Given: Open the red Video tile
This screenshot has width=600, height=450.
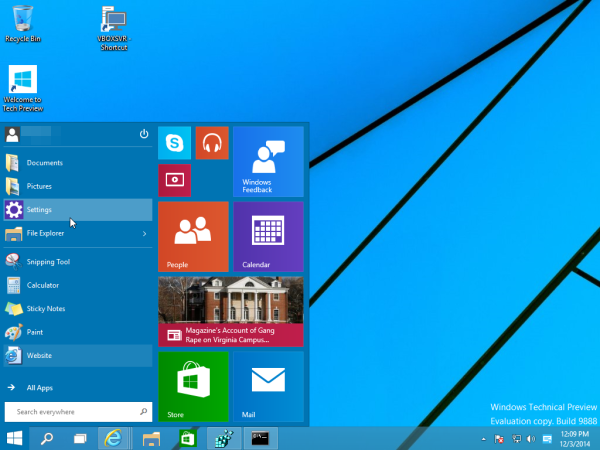Looking at the screenshot, I should click(175, 180).
